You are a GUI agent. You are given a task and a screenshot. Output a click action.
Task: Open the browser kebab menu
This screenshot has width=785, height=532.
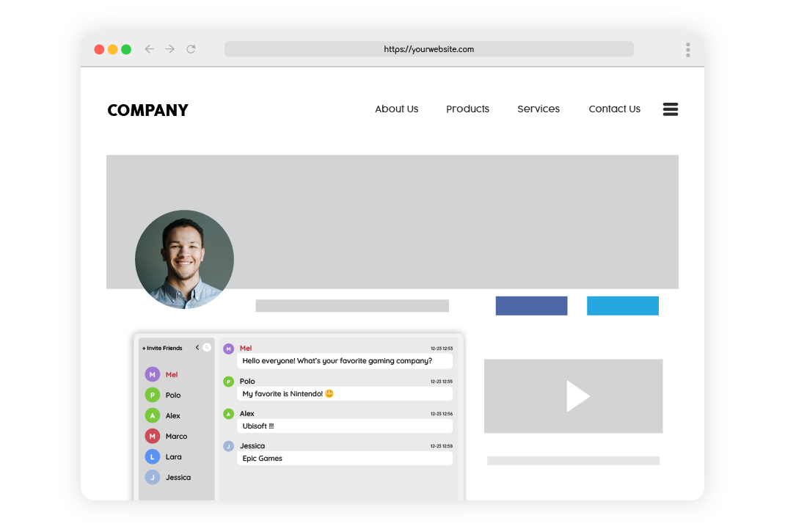[688, 49]
